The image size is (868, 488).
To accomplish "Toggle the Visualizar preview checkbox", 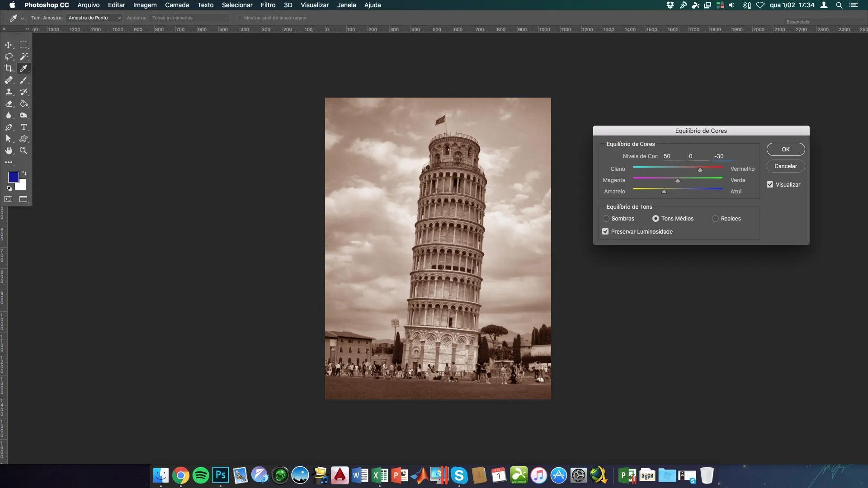I will [770, 185].
